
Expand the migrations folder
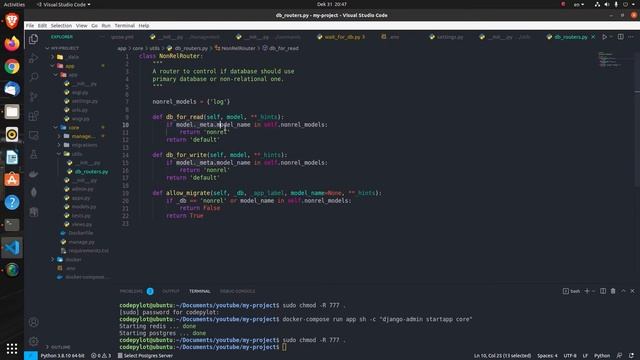pos(84,145)
